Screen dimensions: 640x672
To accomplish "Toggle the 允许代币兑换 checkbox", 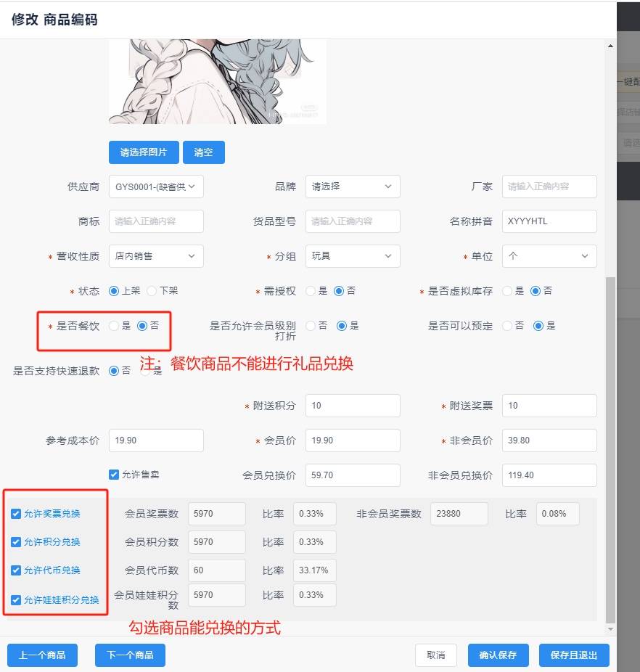I will click(x=16, y=570).
